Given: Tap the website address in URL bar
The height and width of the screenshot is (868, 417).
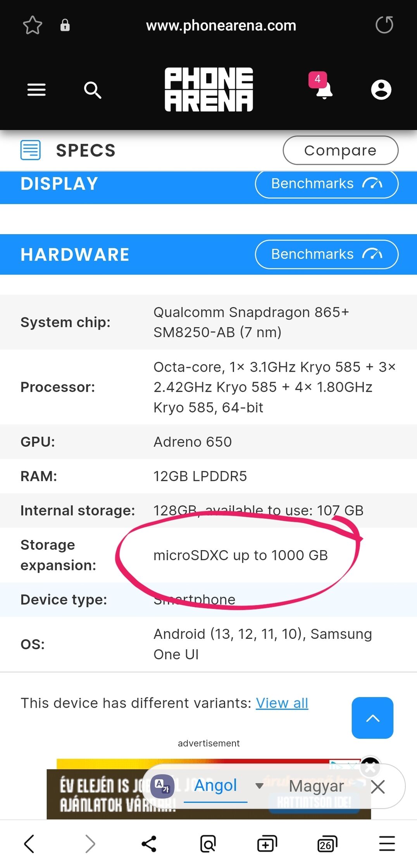Looking at the screenshot, I should [221, 26].
